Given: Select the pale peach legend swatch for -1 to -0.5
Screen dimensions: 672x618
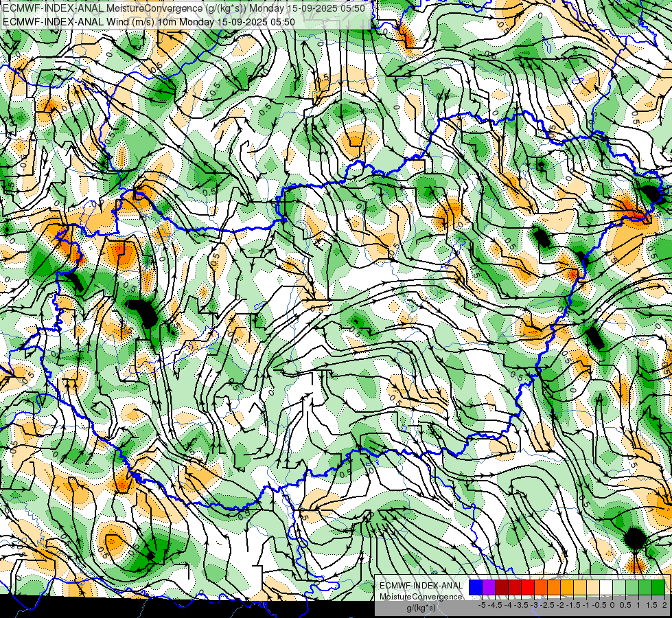Looking at the screenshot, I should click(593, 588).
